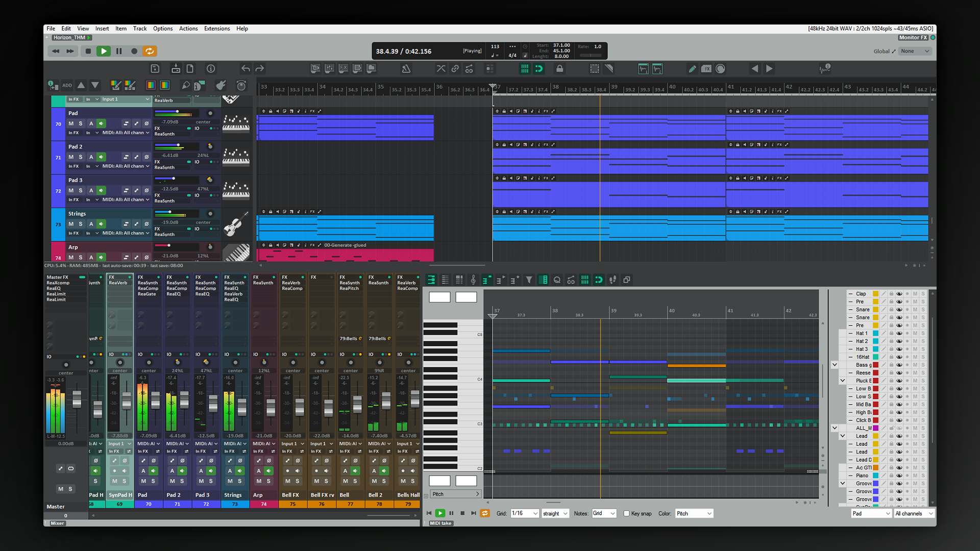This screenshot has height=551, width=980.
Task: Open the Extensions menu
Action: (x=217, y=29)
